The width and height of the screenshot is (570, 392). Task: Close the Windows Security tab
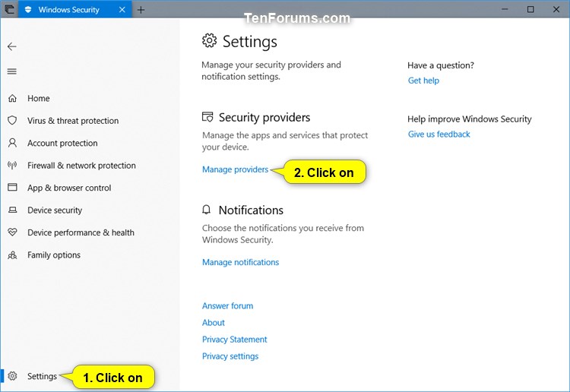[122, 10]
